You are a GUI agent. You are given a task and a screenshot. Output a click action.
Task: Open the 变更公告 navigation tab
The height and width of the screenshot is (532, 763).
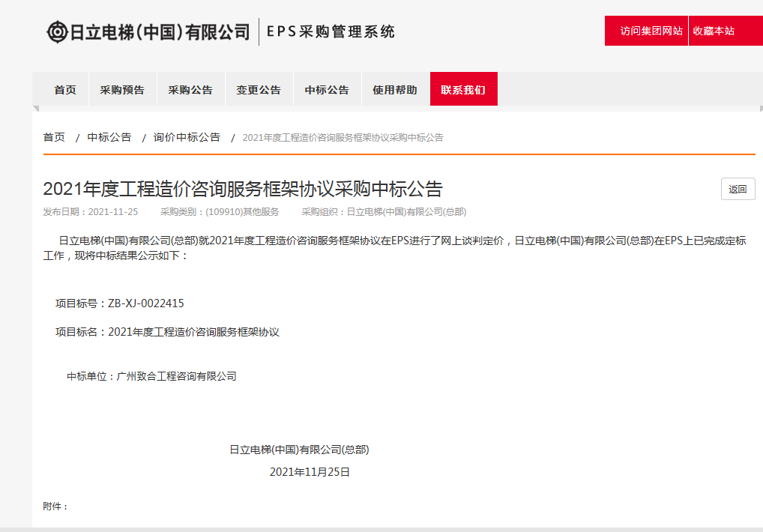[259, 90]
